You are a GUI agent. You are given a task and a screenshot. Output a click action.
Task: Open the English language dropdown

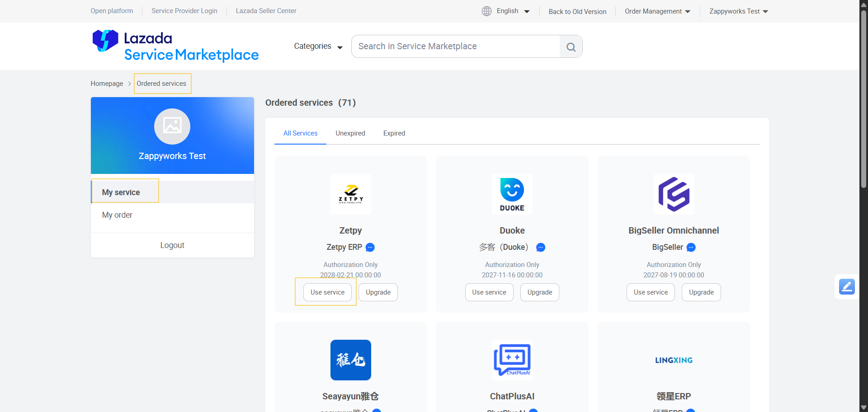click(513, 11)
